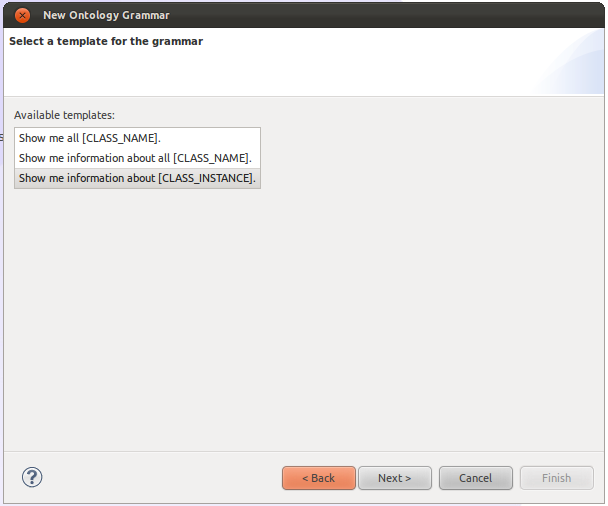Click the greyed-out Finish button

click(x=556, y=478)
